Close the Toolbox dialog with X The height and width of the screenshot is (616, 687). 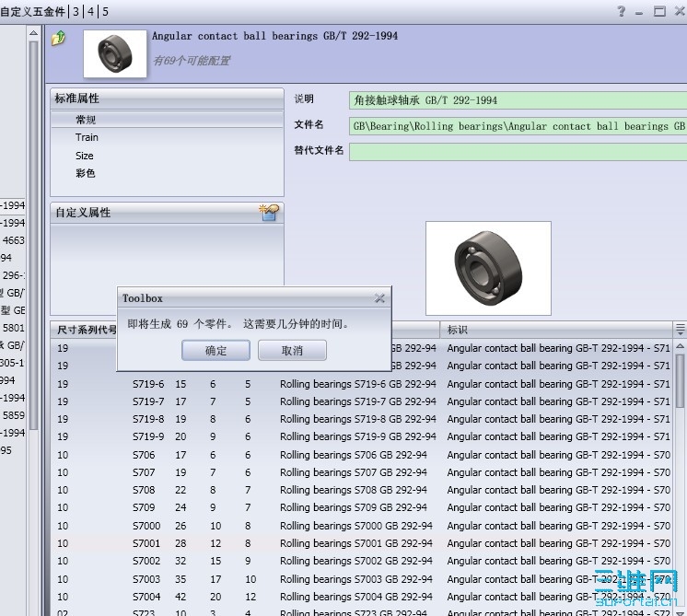click(x=379, y=298)
